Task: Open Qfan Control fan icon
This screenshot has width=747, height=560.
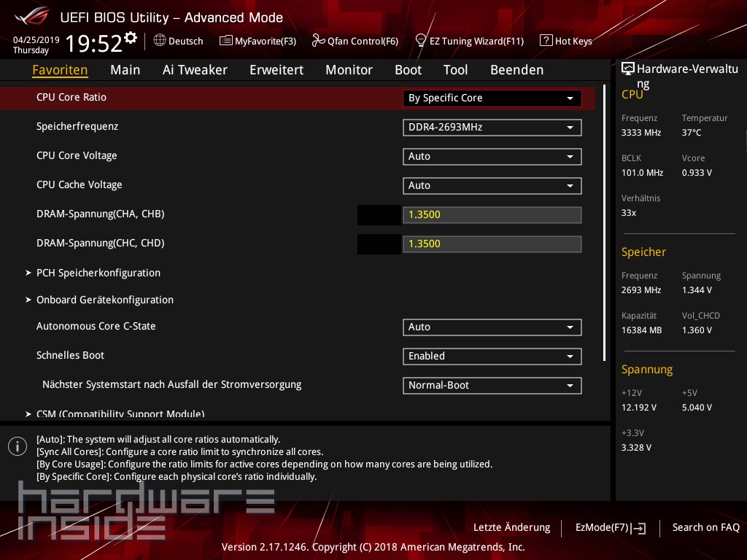Action: coord(318,41)
